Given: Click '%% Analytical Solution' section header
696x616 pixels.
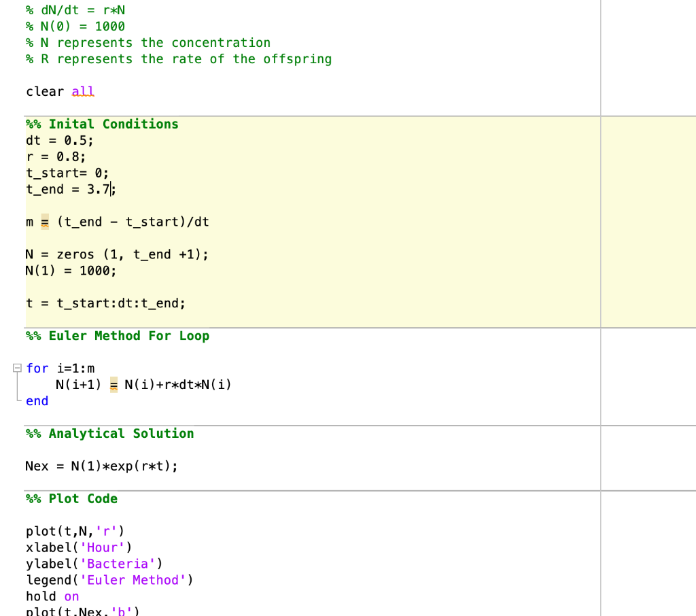Looking at the screenshot, I should coord(109,434).
